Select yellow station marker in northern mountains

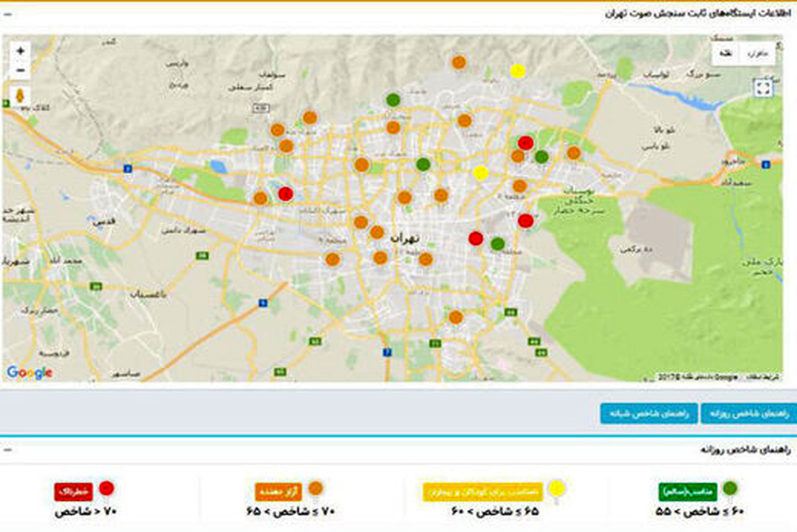[518, 70]
